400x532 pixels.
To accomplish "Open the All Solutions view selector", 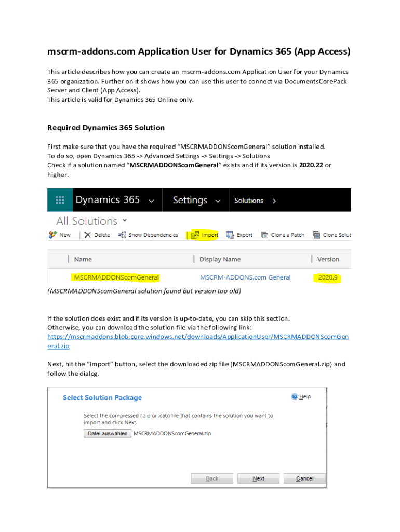I will 124,220.
